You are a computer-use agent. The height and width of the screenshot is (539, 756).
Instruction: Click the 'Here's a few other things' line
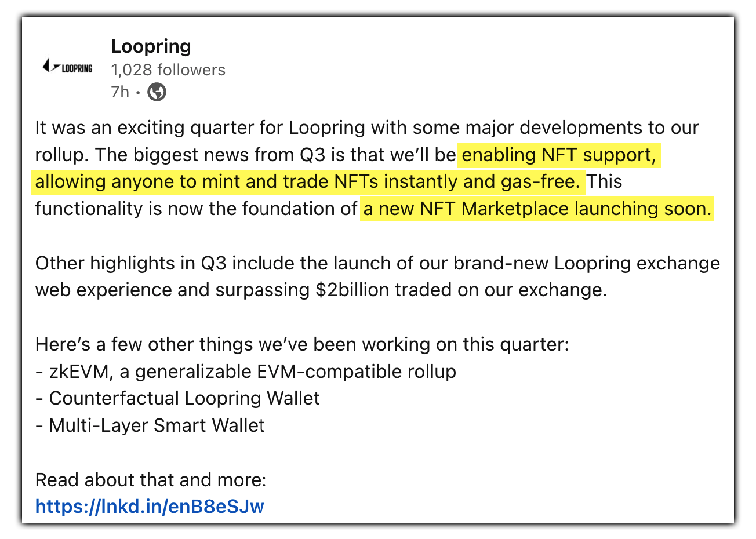tap(302, 344)
